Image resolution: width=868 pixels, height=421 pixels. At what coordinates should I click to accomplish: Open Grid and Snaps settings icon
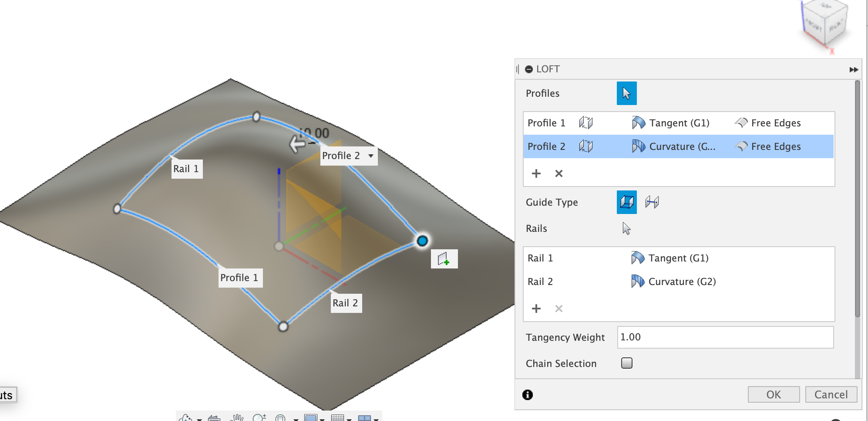click(338, 418)
